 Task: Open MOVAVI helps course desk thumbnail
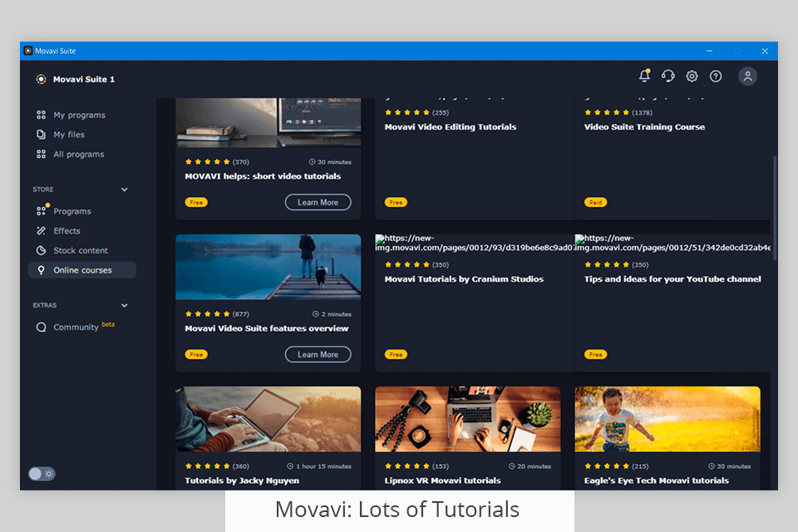(268, 123)
